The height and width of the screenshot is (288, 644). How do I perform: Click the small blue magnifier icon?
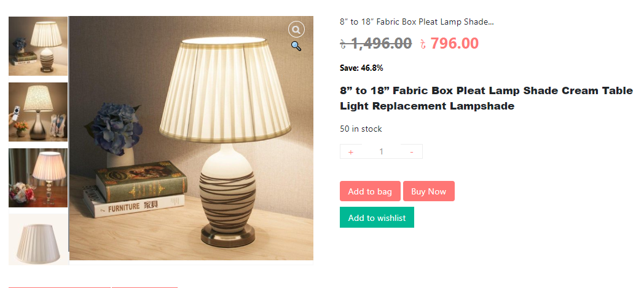tap(296, 46)
